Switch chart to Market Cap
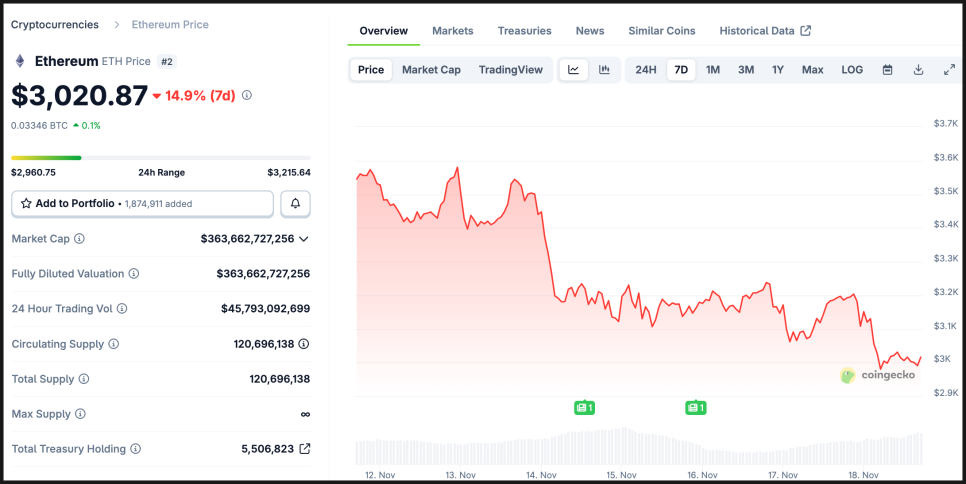This screenshot has height=484, width=966. point(431,70)
